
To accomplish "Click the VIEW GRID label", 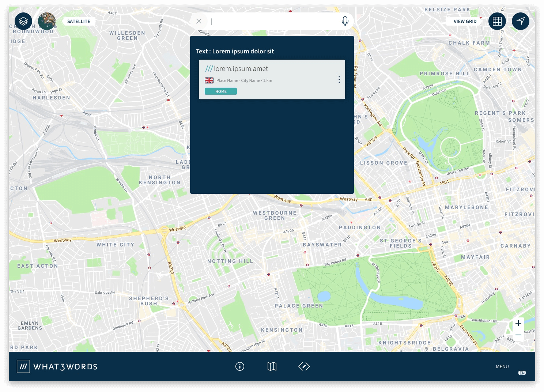I will [465, 22].
